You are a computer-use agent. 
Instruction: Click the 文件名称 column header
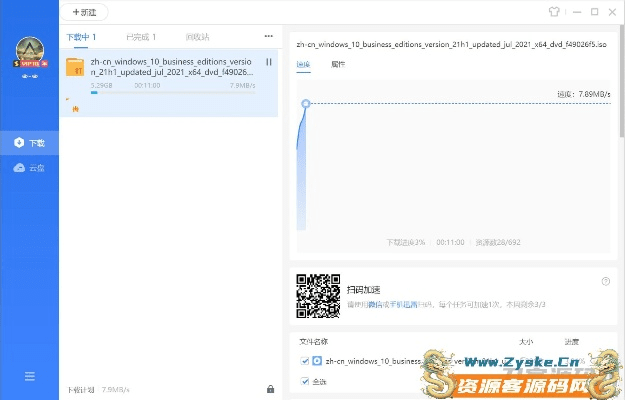point(314,342)
